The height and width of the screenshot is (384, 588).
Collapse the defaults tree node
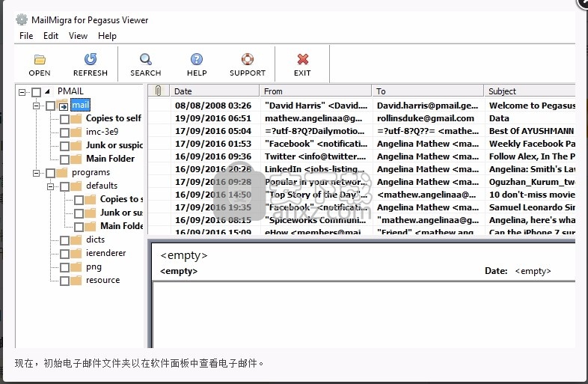pos(51,186)
